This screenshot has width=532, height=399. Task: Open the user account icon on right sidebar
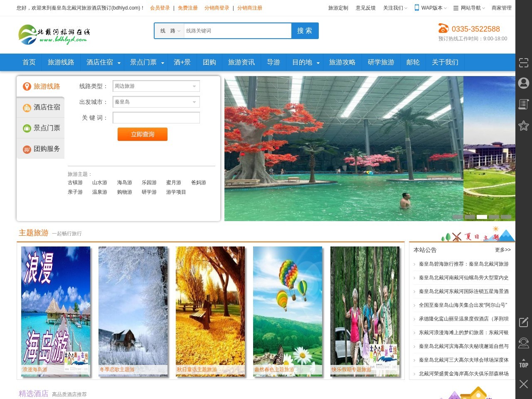pyautogui.click(x=523, y=83)
